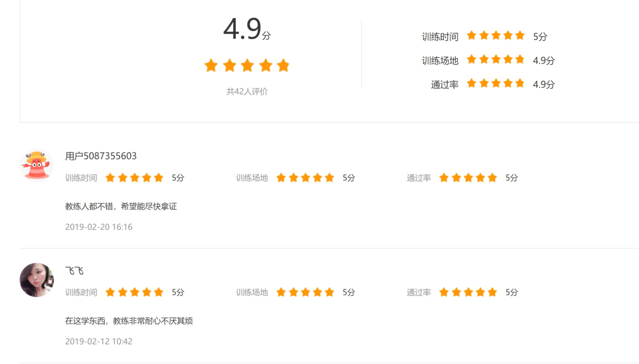Image resolution: width=639 pixels, height=364 pixels.
Task: Click the 通过率 summary star rating
Action: [495, 84]
